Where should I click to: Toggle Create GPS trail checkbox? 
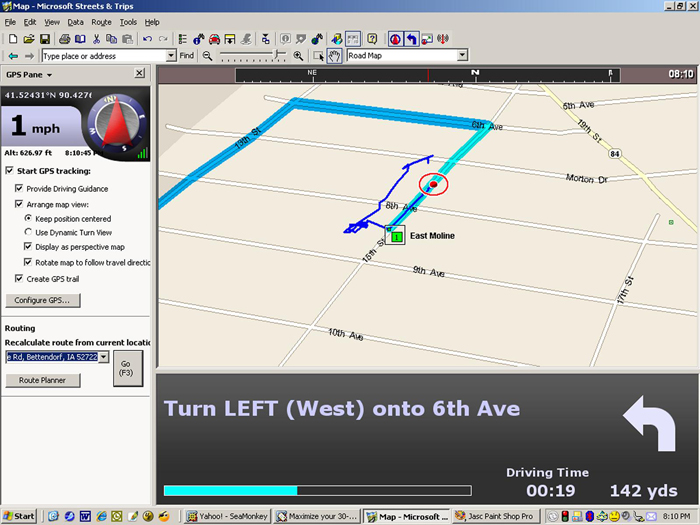point(20,278)
